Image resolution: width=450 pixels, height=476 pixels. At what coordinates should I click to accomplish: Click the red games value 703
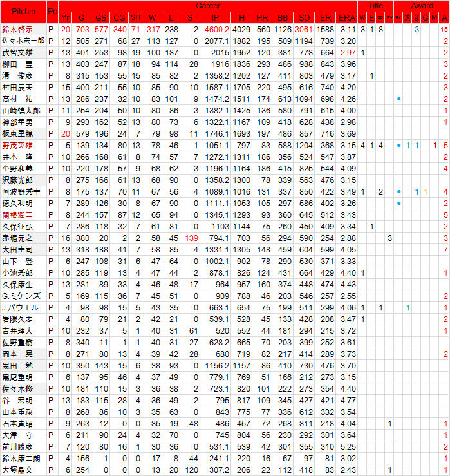tap(82, 30)
